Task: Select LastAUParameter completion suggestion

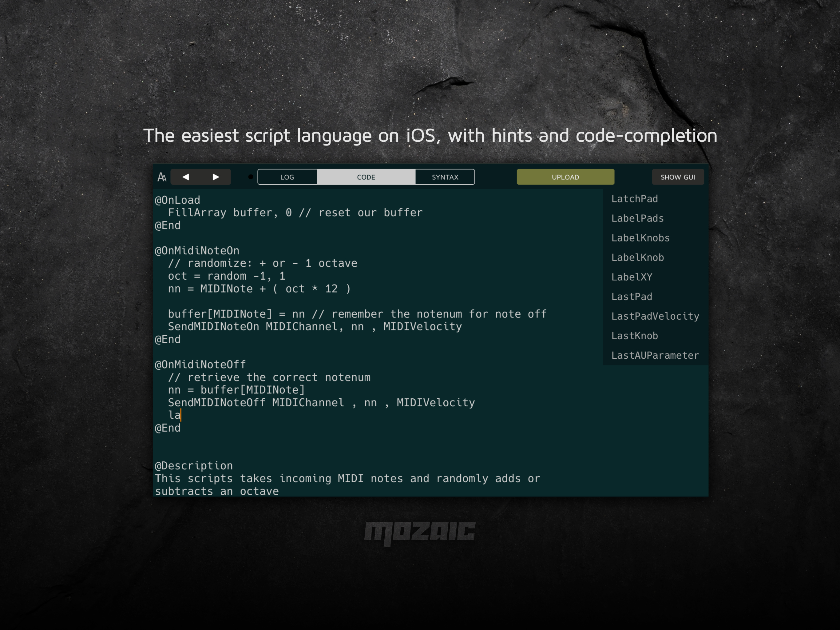Action: coord(655,355)
